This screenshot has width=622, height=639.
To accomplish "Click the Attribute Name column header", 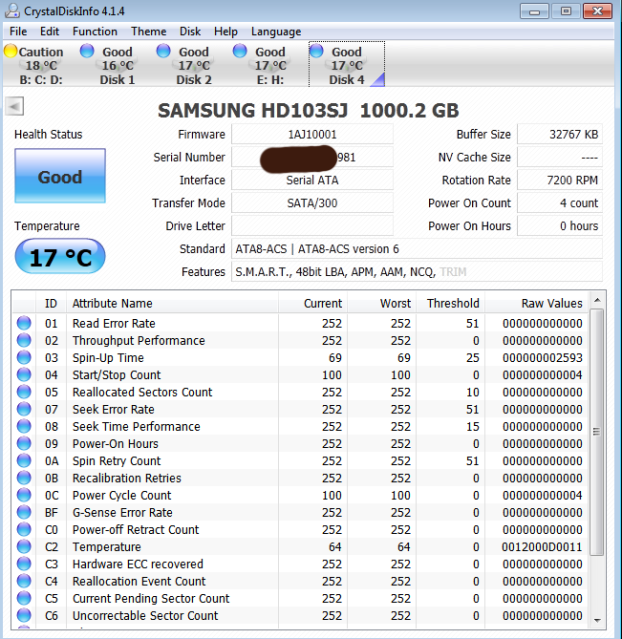I will point(172,303).
